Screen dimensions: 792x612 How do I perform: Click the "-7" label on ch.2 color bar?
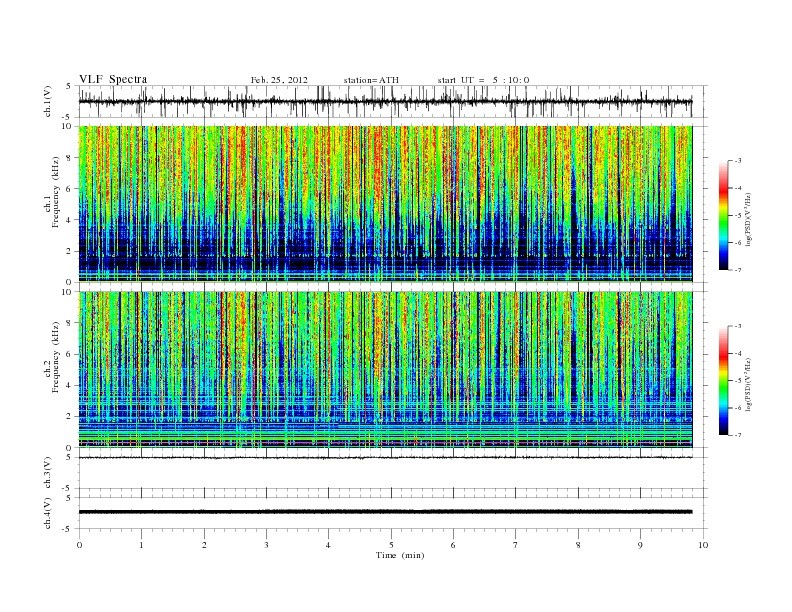[x=738, y=435]
